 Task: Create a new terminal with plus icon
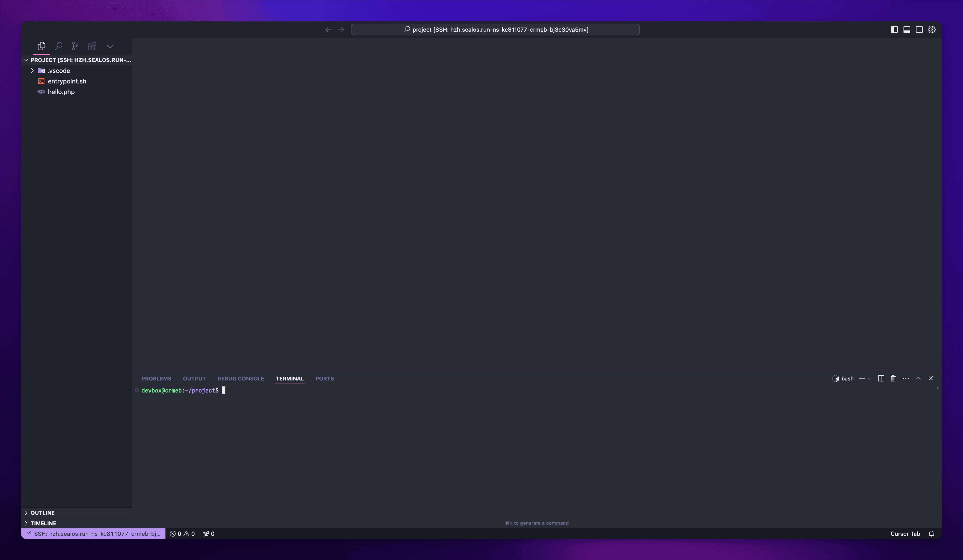pyautogui.click(x=862, y=379)
